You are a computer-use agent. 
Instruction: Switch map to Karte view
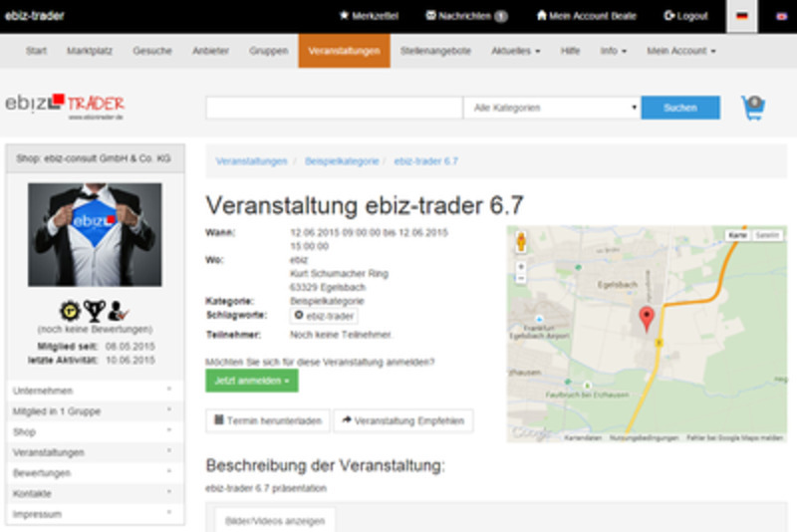point(737,235)
